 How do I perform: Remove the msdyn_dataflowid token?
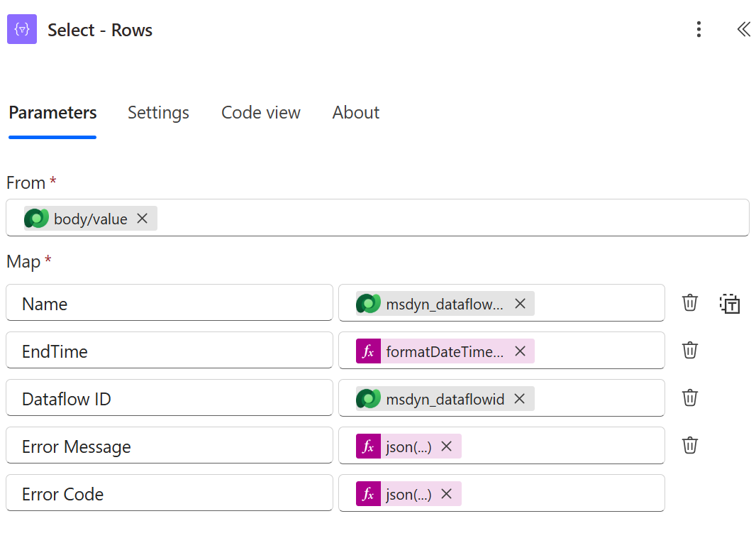tap(520, 399)
